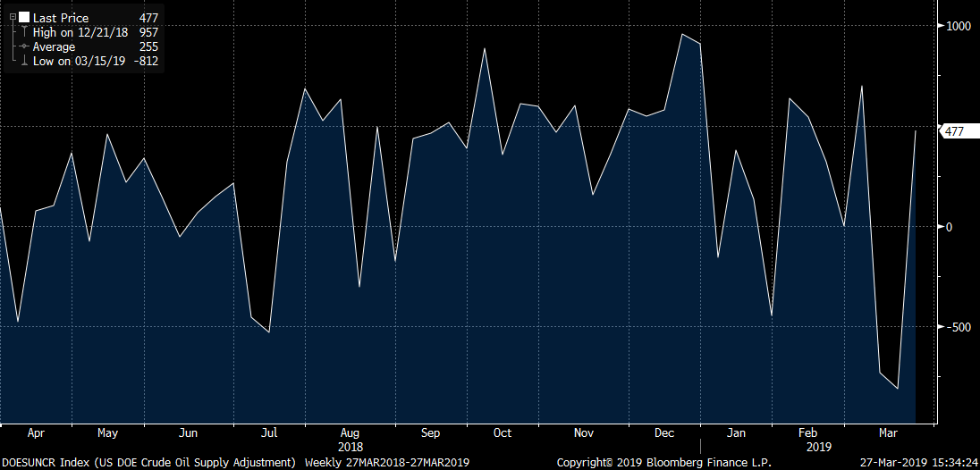Click the Apr label on x-axis

(x=36, y=433)
